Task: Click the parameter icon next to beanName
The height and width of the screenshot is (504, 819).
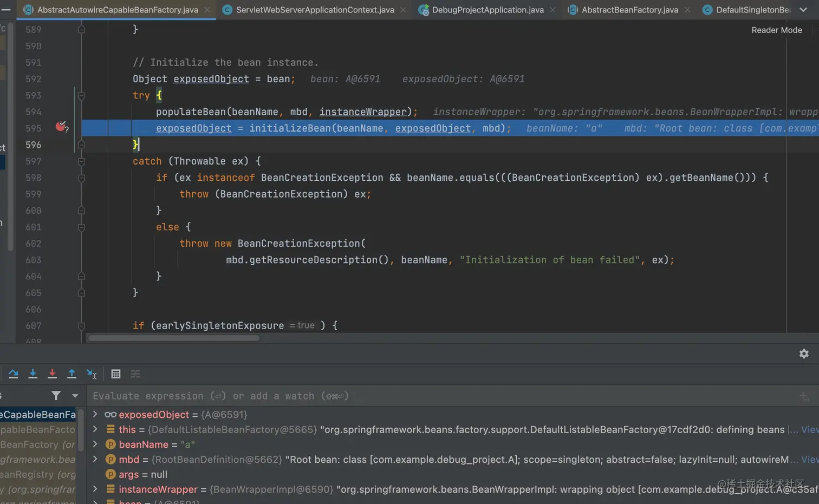Action: pyautogui.click(x=110, y=444)
